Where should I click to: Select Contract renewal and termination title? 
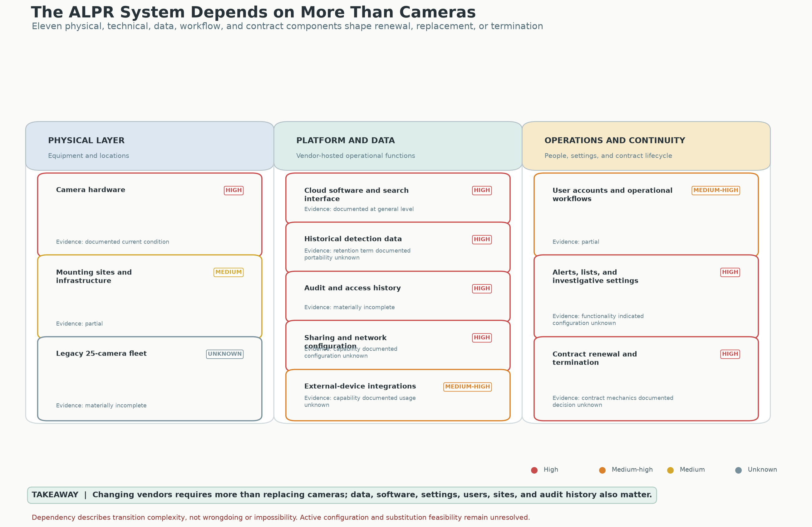click(x=595, y=358)
